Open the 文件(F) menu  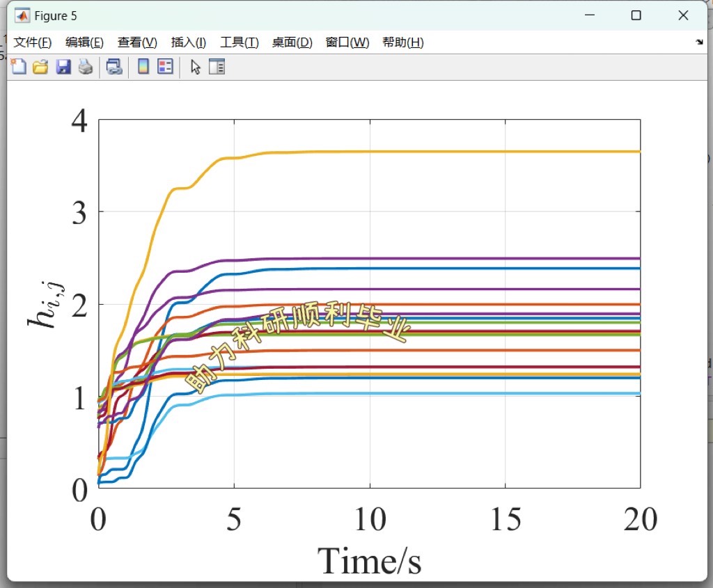click(33, 42)
